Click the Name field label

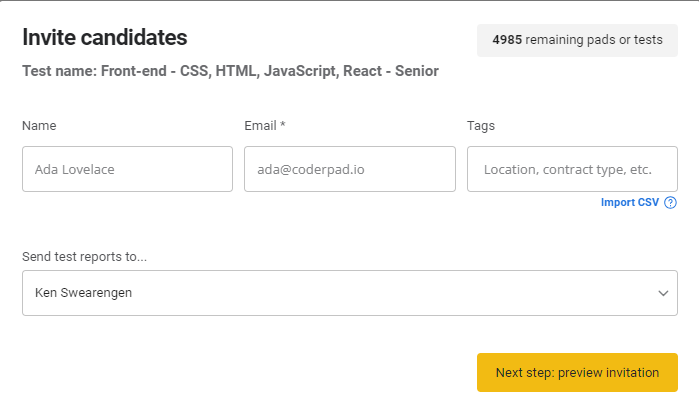coord(39,126)
